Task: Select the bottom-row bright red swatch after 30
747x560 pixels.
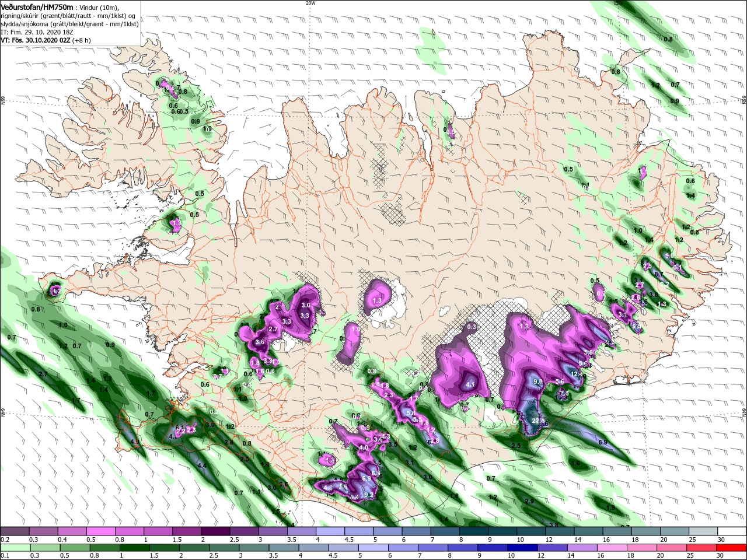Action: coord(732,548)
